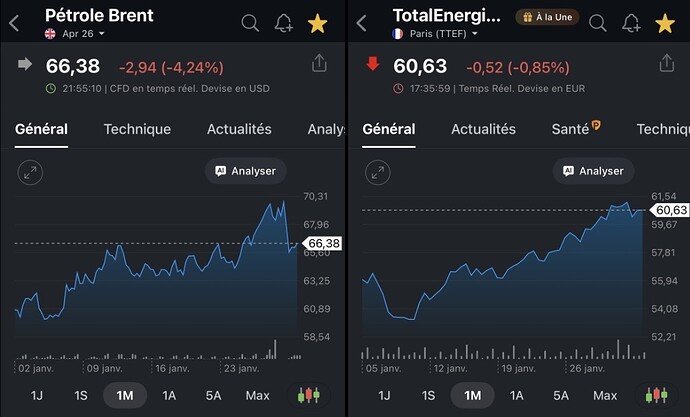Open search on Pétrole Brent panel
Viewport: 690px width, 417px height.
[x=250, y=23]
